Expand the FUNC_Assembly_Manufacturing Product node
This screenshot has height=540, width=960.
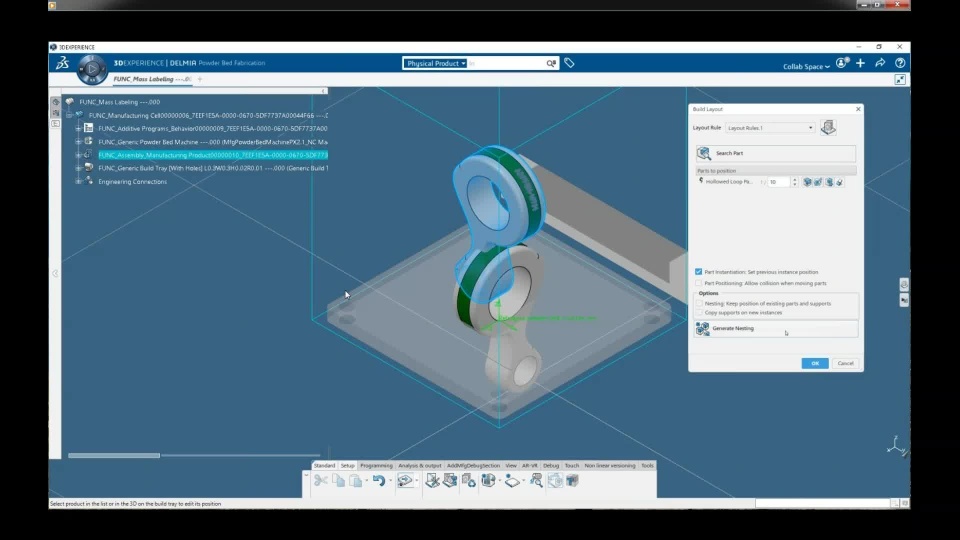point(78,155)
